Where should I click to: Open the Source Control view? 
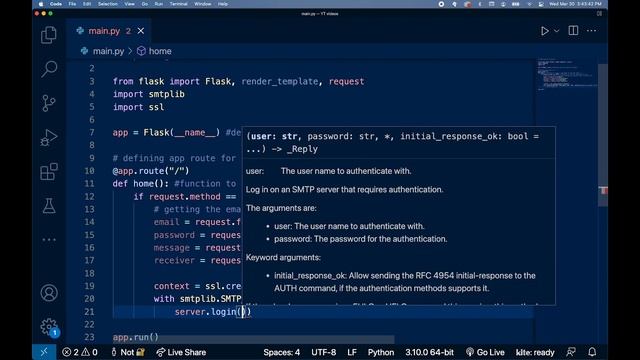[x=49, y=103]
